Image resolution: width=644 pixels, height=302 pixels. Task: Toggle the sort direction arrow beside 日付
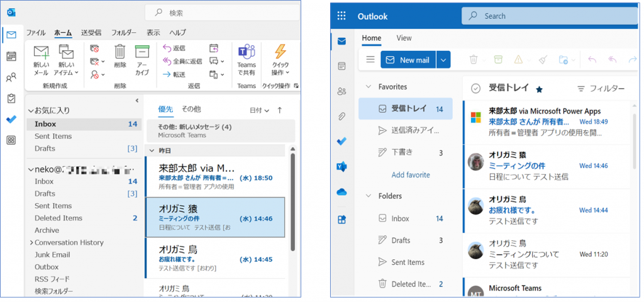(280, 110)
